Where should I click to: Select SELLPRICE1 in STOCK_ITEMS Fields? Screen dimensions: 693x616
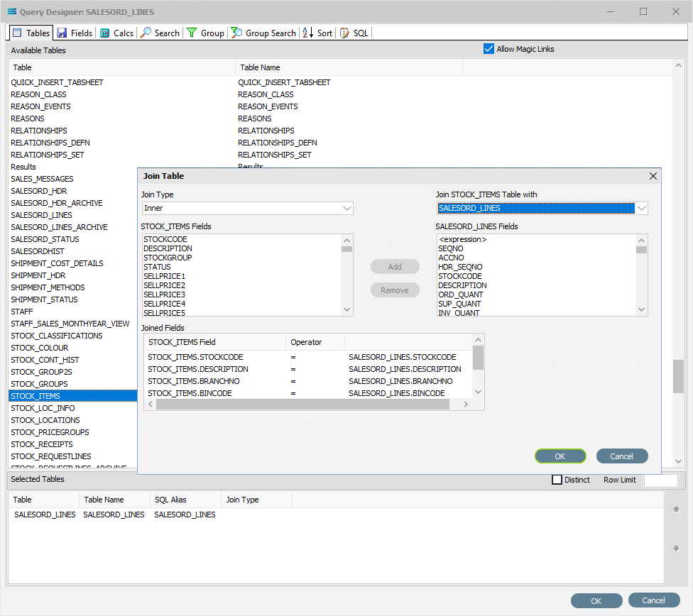(x=165, y=276)
